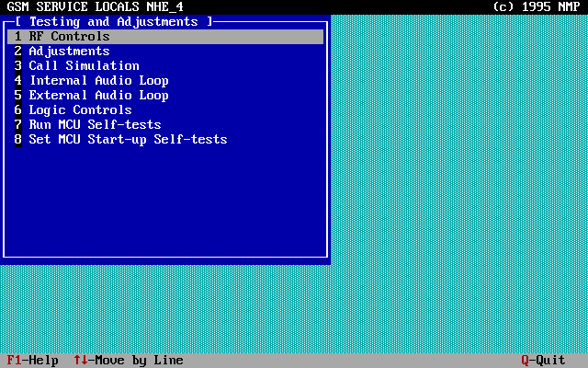Screen dimensions: 588x368
Task: Click hotkey number 3 beside Call Simulation
Action: pyautogui.click(x=17, y=66)
